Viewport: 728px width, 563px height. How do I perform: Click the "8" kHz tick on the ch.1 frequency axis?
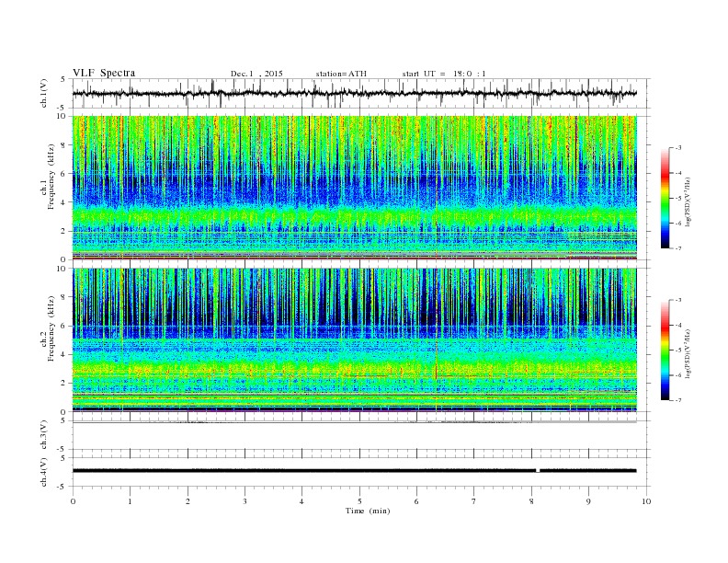tap(63, 145)
